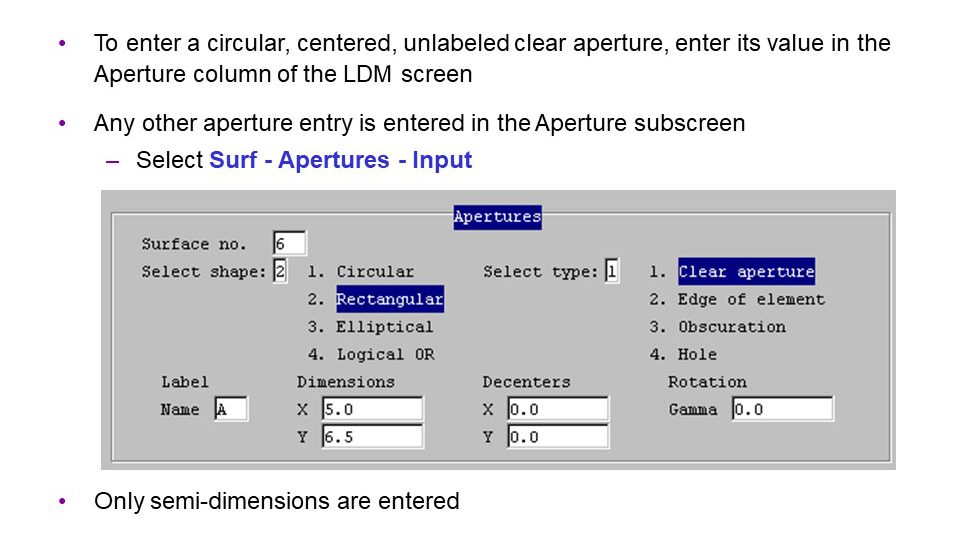
Task: Click the Select type number box
Action: [x=612, y=271]
